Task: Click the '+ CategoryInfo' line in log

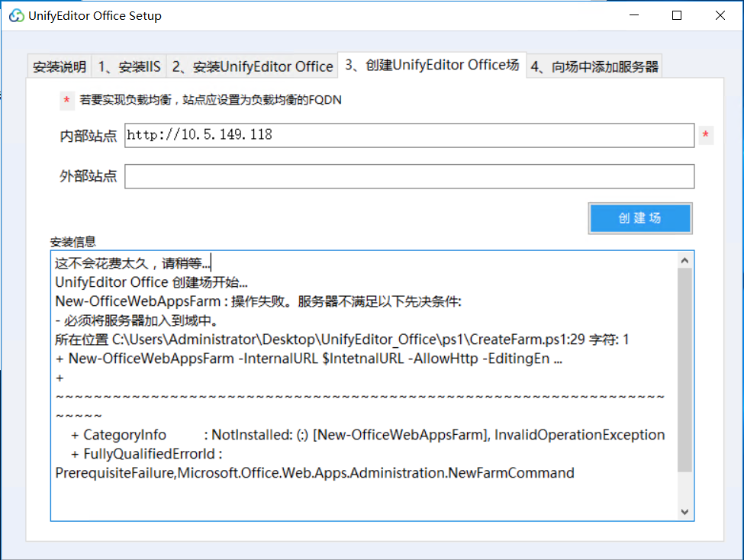Action: [x=368, y=435]
